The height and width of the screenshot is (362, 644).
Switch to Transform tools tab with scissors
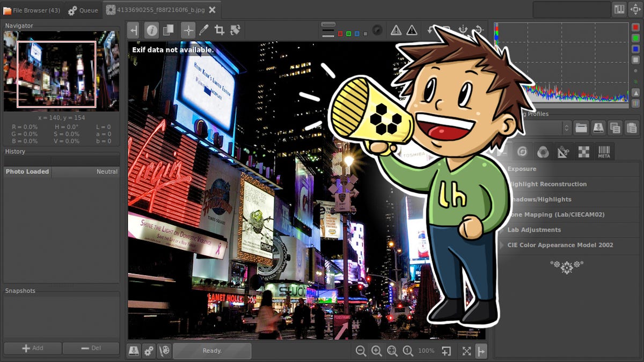563,152
